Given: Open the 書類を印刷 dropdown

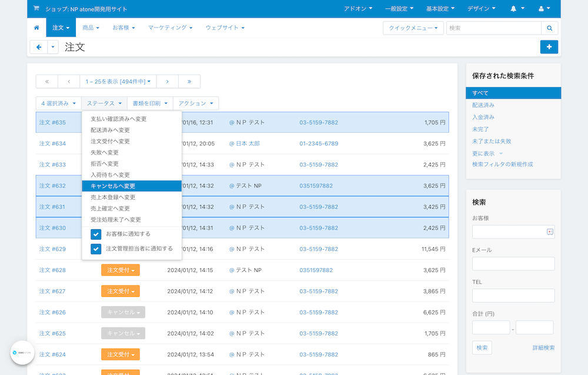Looking at the screenshot, I should coord(150,103).
